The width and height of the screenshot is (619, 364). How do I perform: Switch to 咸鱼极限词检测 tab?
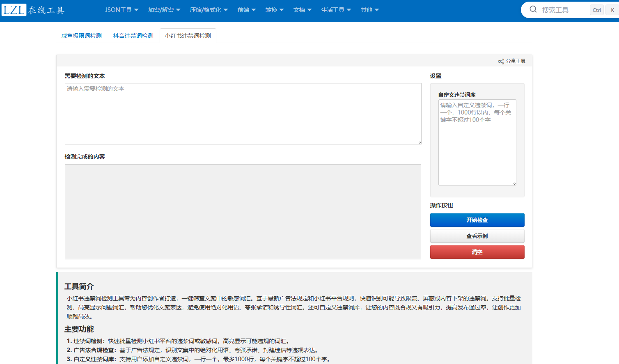pos(82,36)
